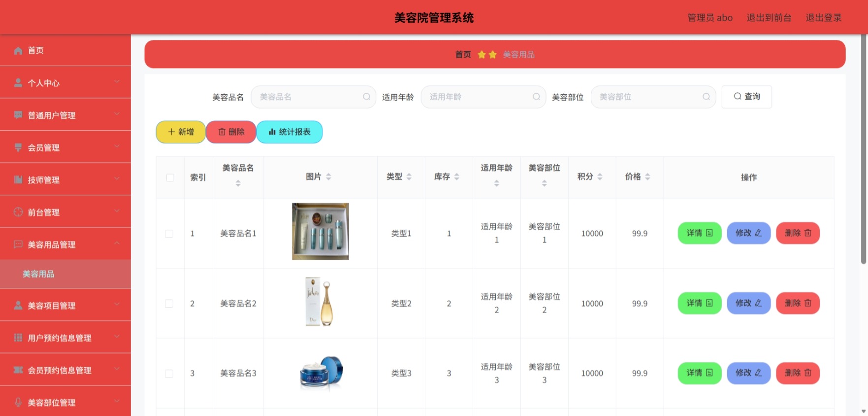Toggle the select-all checkbox in table header
Viewport: 868px width, 416px height.
(x=170, y=177)
